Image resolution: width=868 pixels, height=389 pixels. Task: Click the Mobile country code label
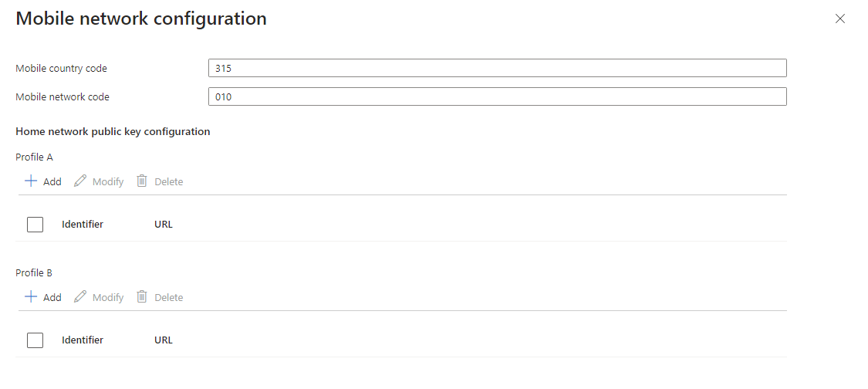[62, 69]
